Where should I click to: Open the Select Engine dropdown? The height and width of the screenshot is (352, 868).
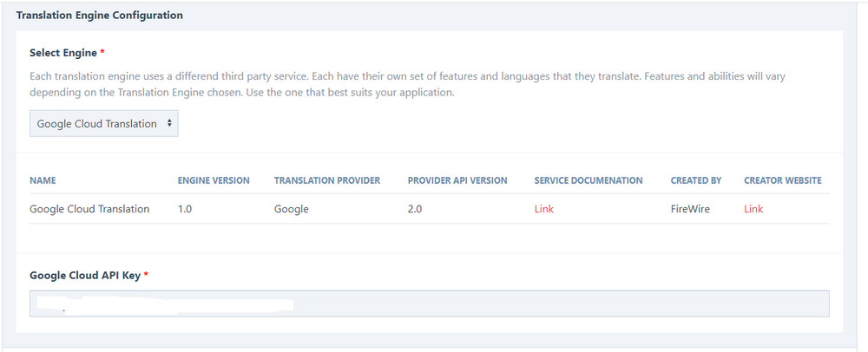(104, 124)
